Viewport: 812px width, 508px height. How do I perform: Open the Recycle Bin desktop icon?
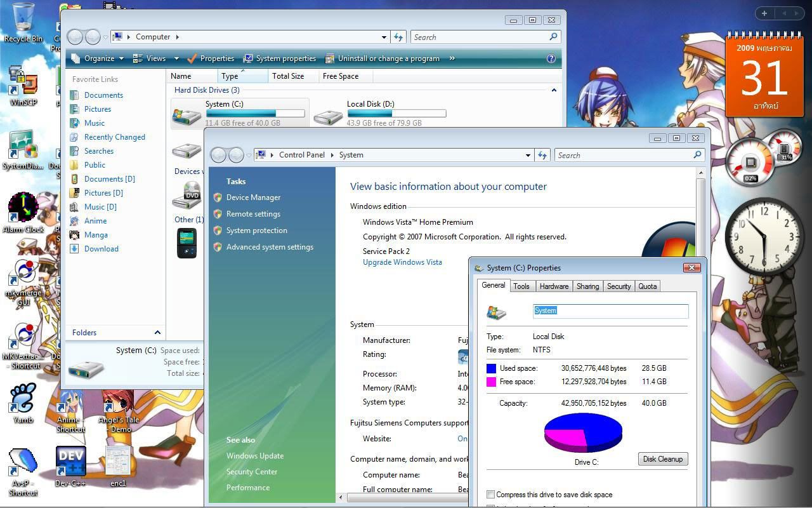click(23, 18)
